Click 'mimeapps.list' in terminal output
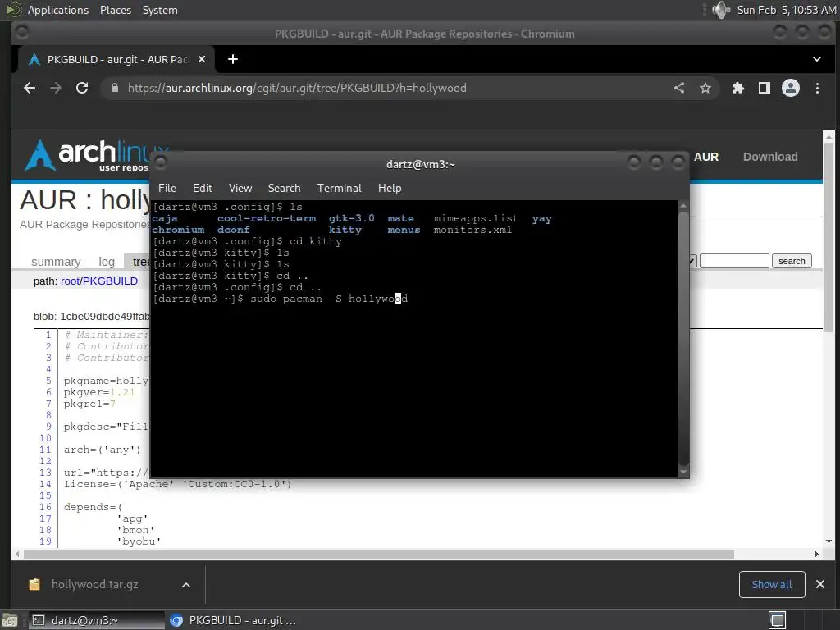The height and width of the screenshot is (630, 840). pos(476,218)
